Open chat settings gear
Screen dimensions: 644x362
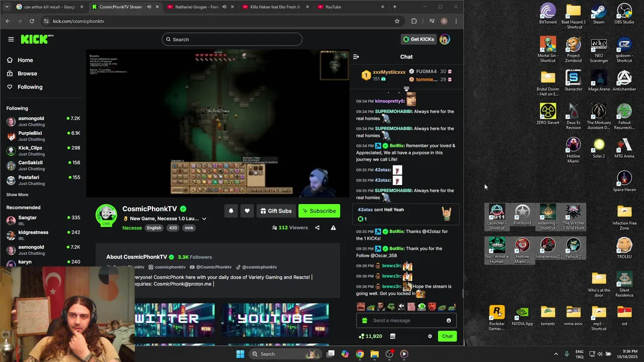430,336
